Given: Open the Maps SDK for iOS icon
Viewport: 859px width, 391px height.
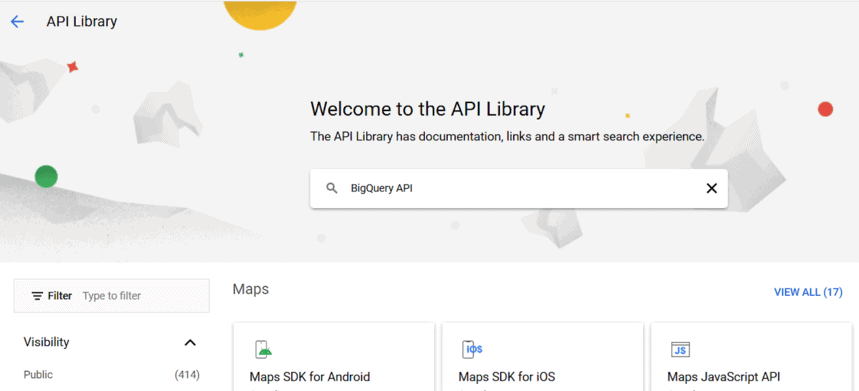Looking at the screenshot, I should tap(472, 349).
